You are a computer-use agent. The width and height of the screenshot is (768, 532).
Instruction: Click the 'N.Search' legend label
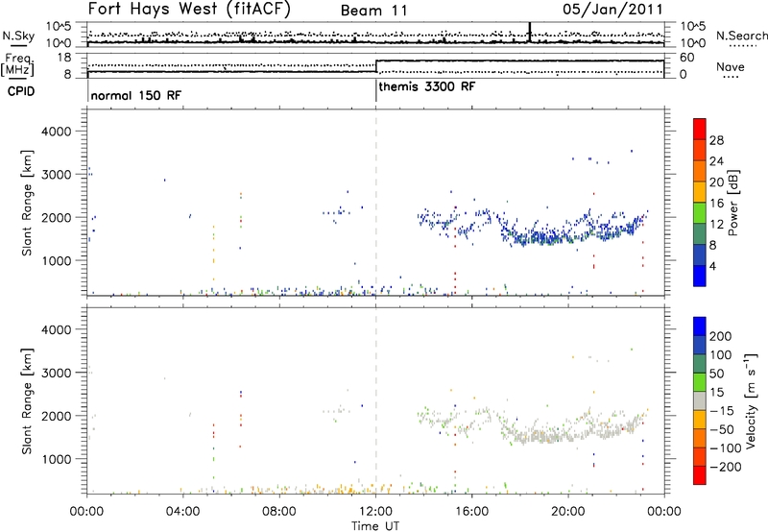pos(741,36)
